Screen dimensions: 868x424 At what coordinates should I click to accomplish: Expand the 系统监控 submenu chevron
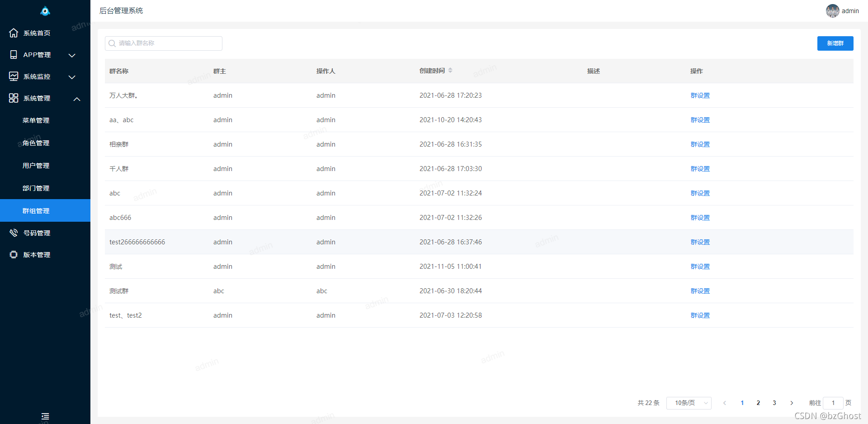[72, 77]
